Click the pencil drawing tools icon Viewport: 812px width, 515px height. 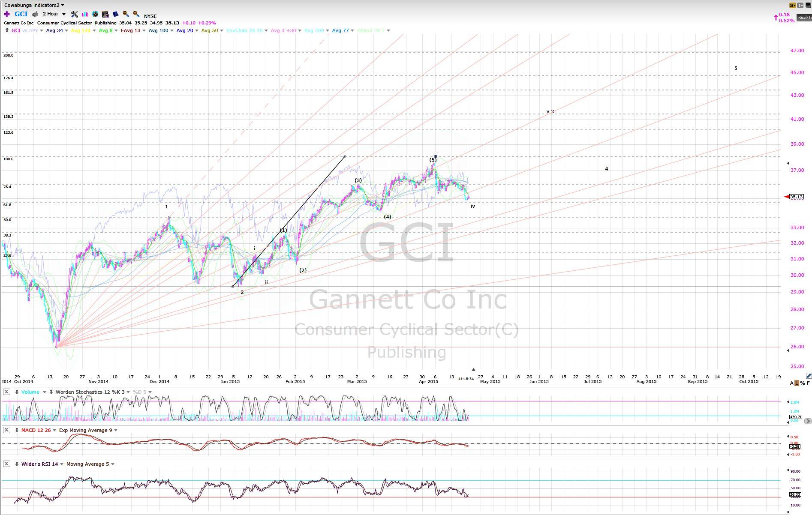pyautogui.click(x=809, y=376)
